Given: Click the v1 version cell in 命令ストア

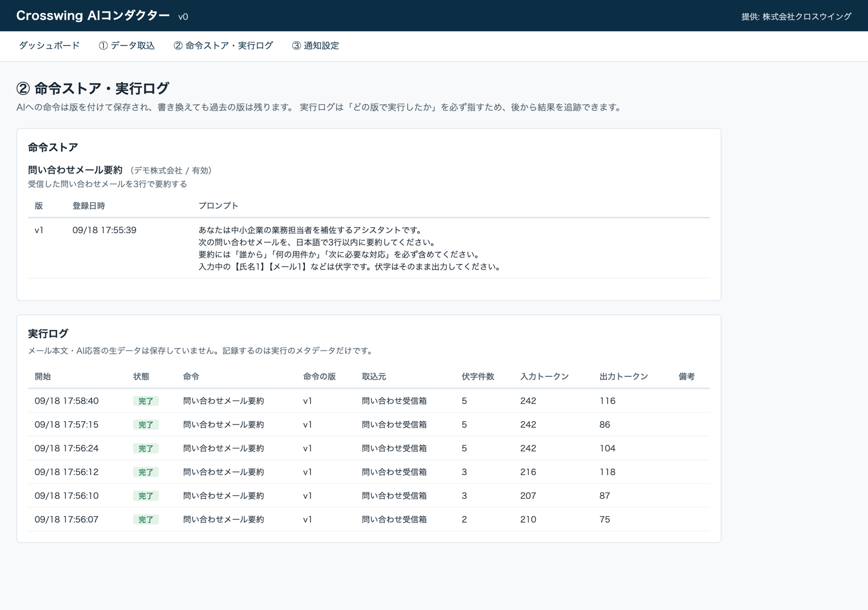Looking at the screenshot, I should 39,230.
